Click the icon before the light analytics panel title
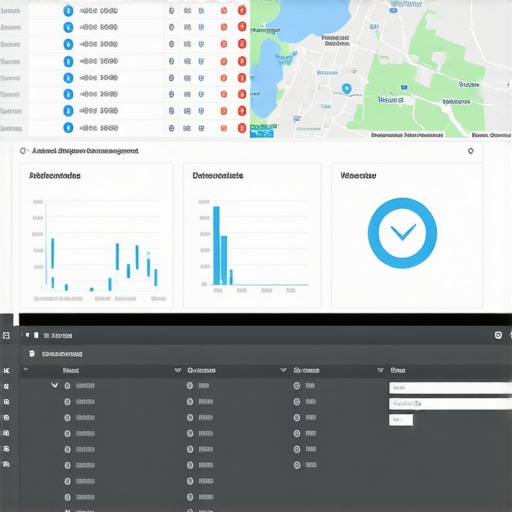Screen dimensions: 512x512 point(23,151)
